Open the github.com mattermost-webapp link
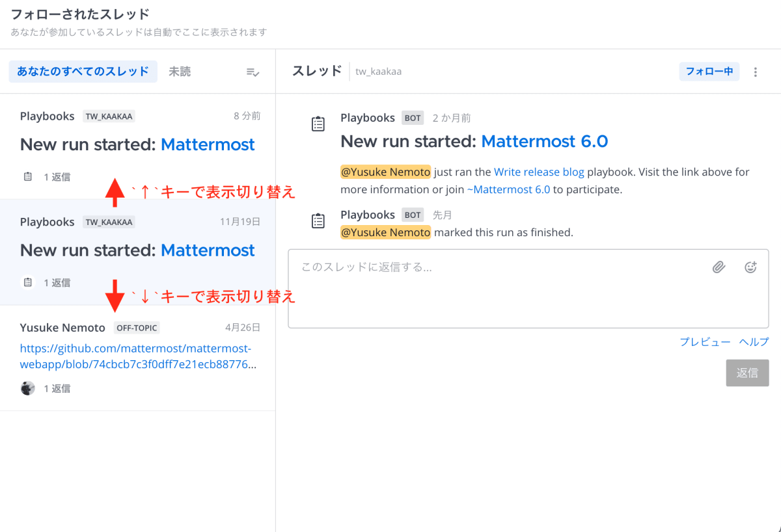This screenshot has width=781, height=532. tap(138, 356)
